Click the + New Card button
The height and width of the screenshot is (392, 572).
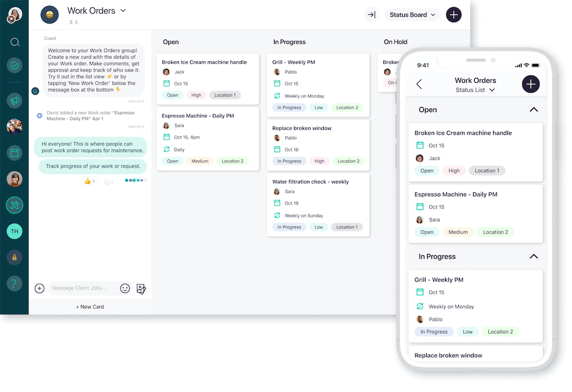coord(90,307)
